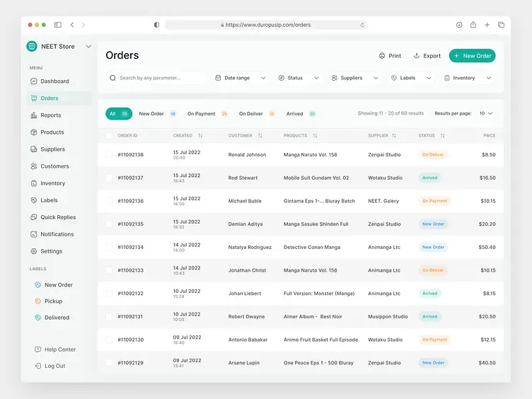This screenshot has width=532, height=399.
Task: Click the Search by any parameter field
Action: 156,78
